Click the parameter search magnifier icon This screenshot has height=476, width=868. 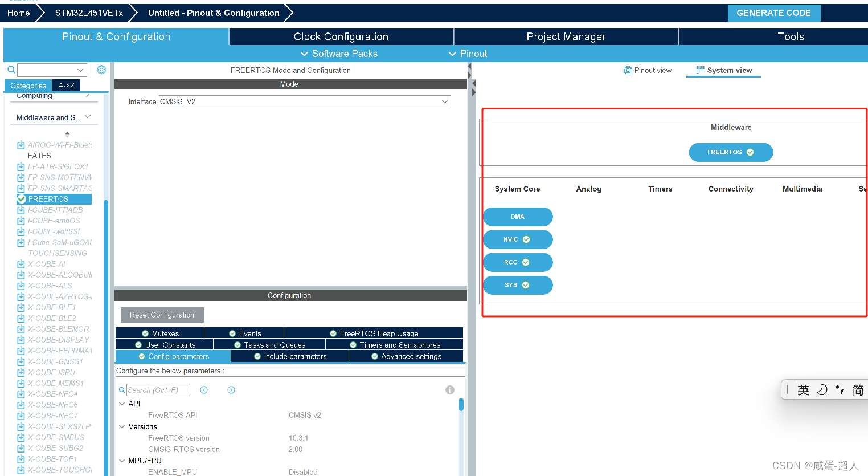click(122, 390)
